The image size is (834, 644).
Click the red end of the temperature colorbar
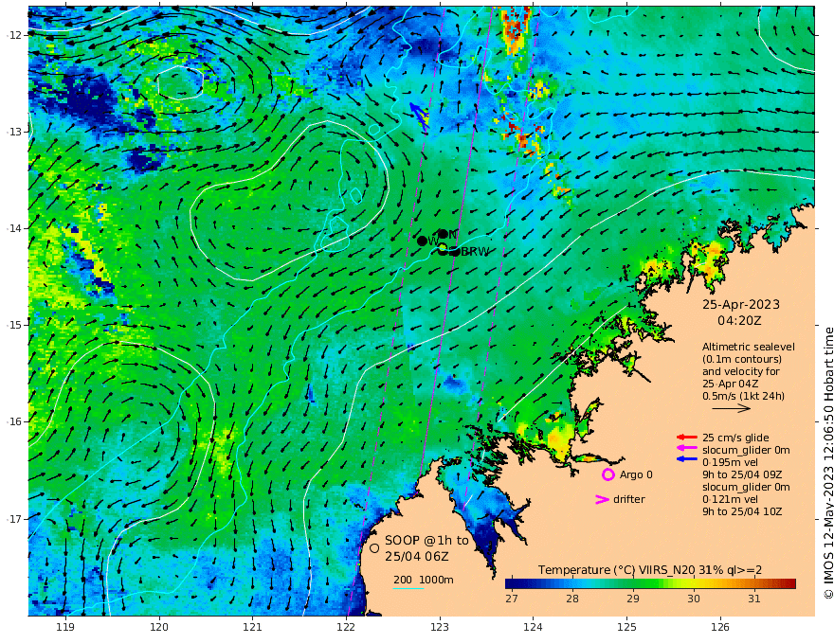(x=790, y=584)
